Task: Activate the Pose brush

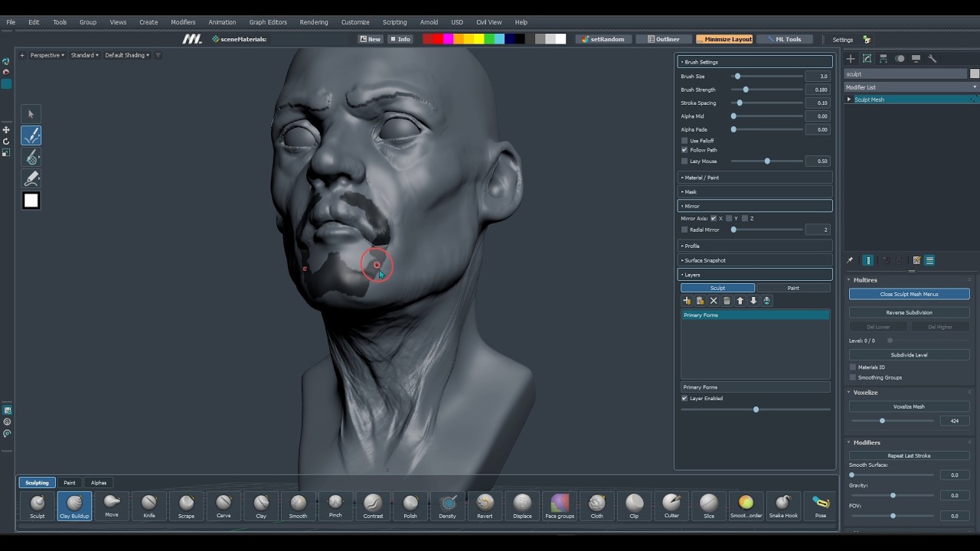Action: [x=820, y=506]
